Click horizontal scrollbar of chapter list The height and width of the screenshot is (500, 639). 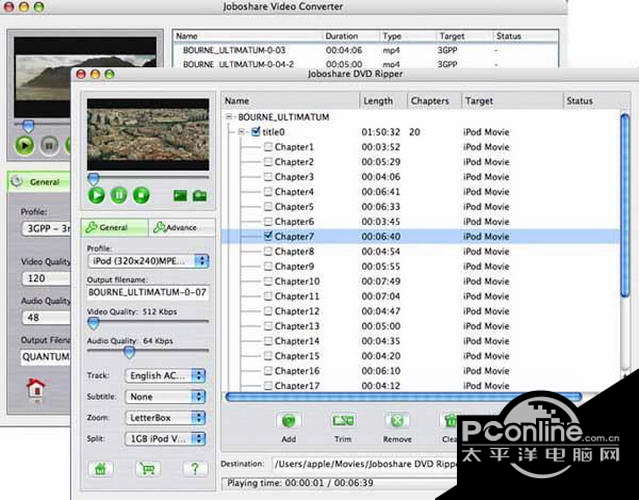403,397
